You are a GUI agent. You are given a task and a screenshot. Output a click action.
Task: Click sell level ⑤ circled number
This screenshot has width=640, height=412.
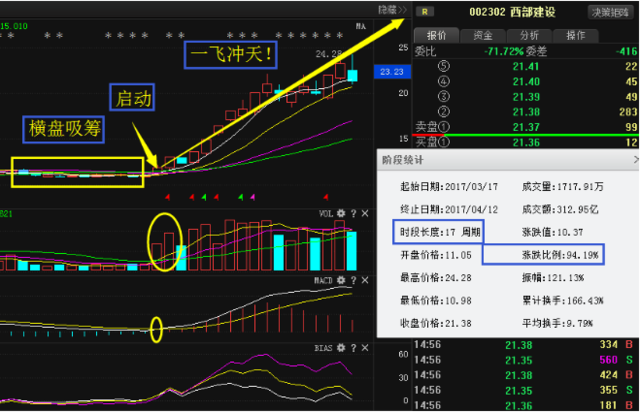click(x=444, y=66)
